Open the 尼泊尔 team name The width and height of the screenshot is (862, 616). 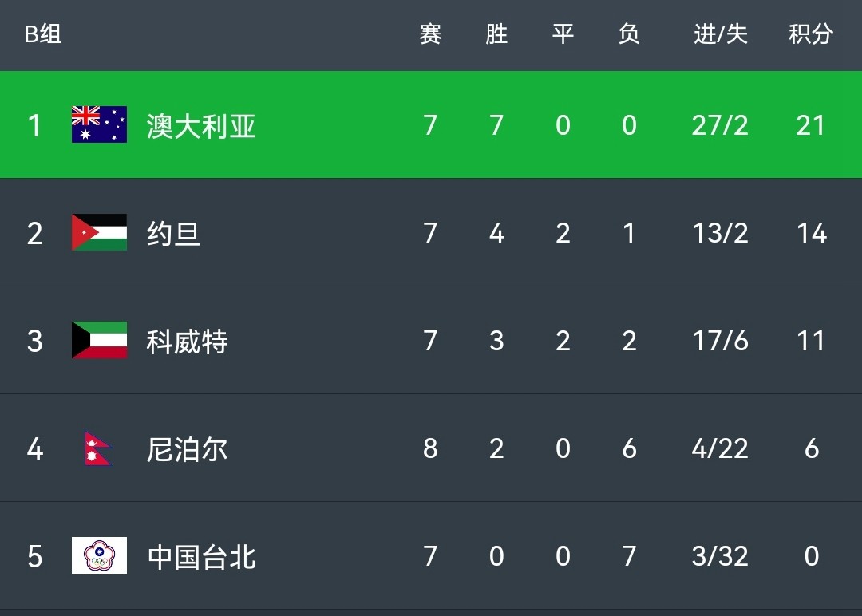[x=187, y=449]
